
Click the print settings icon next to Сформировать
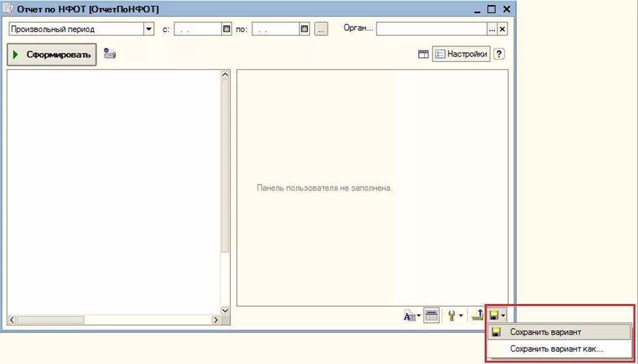tap(110, 53)
